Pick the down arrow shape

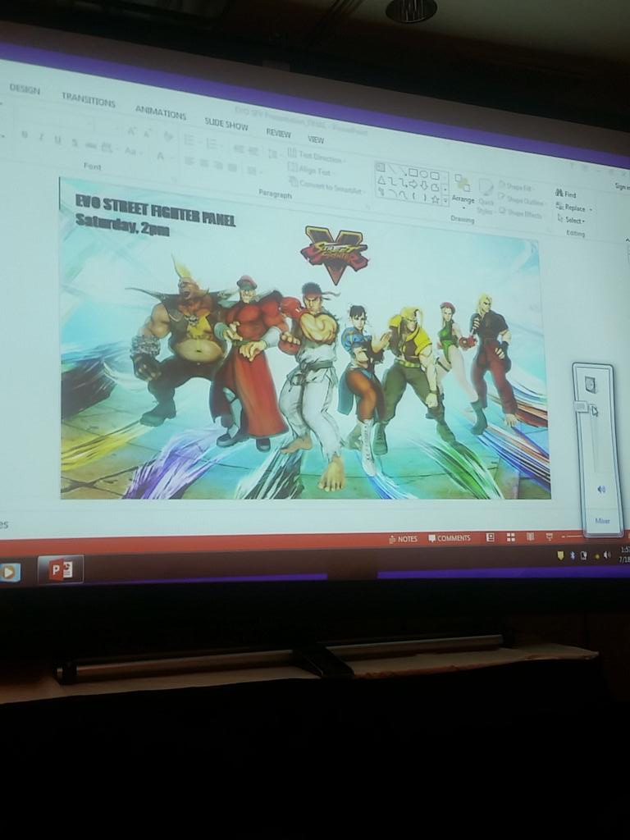click(x=424, y=185)
